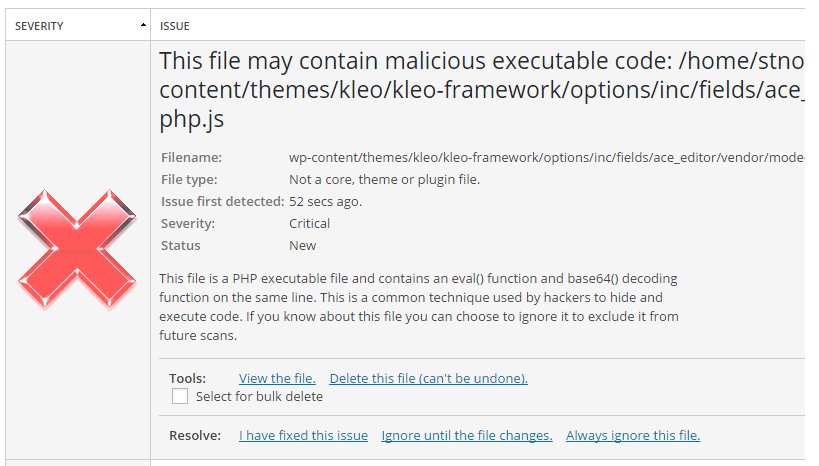Sort by the ISSUE column header
Image resolution: width=819 pixels, height=466 pixels.
174,26
